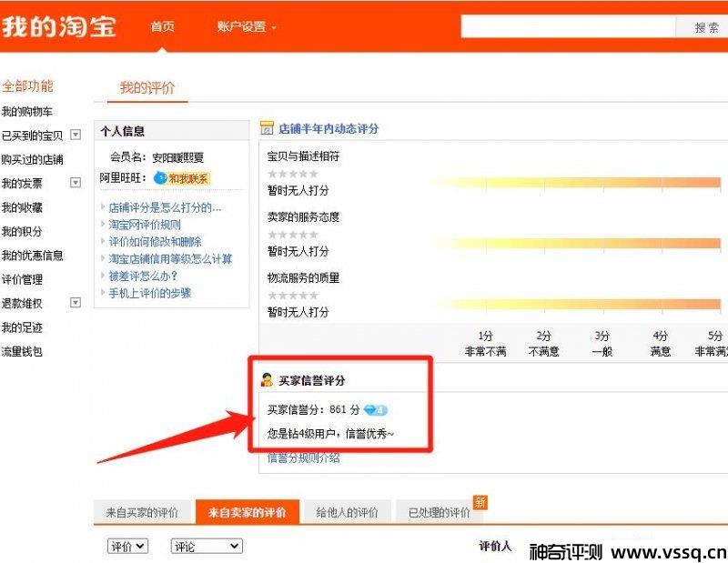
Task: Open link 淘宝店铺信用等级怎么计算
Action: (170, 259)
